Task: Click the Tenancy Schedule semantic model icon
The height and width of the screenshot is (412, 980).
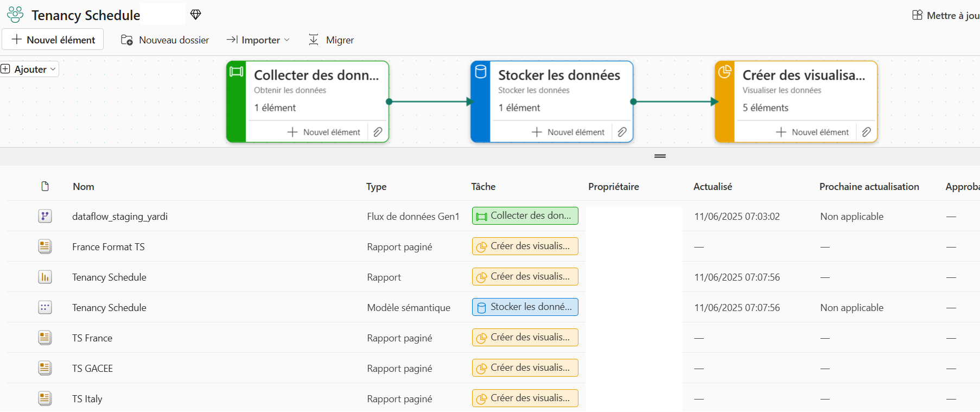Action: click(x=45, y=307)
